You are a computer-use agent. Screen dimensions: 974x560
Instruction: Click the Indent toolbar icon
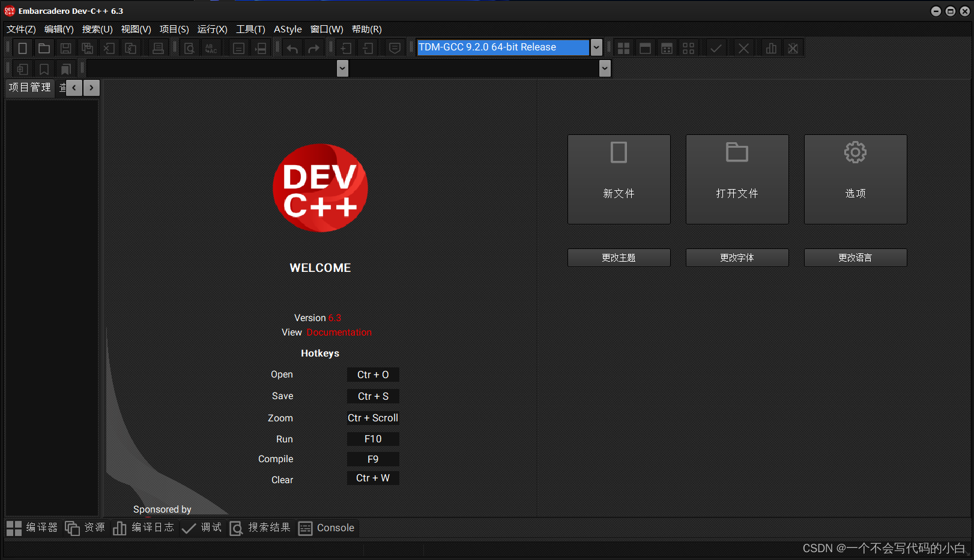coord(346,49)
